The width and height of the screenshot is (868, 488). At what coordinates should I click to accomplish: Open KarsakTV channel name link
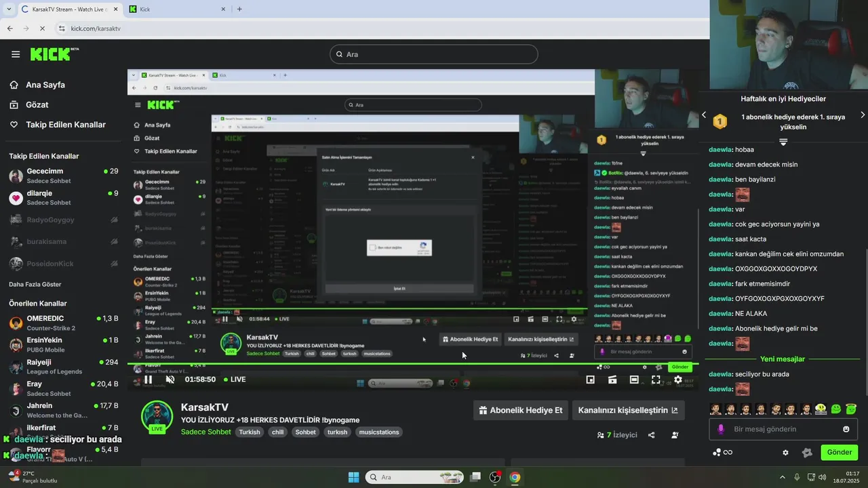tap(204, 407)
